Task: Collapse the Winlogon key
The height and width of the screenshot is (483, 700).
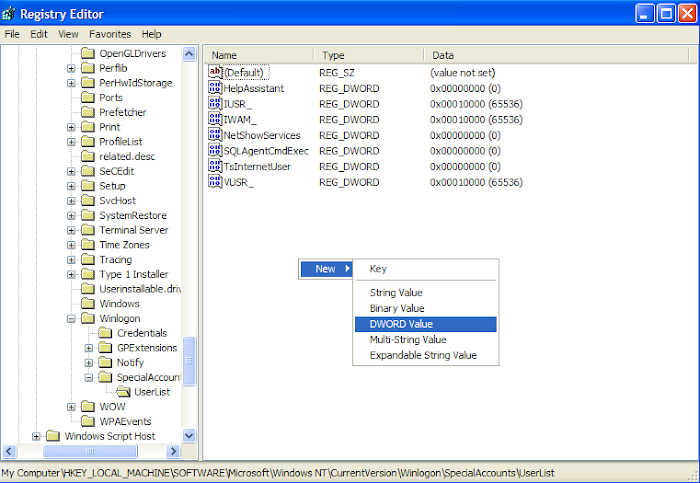Action: coord(71,319)
